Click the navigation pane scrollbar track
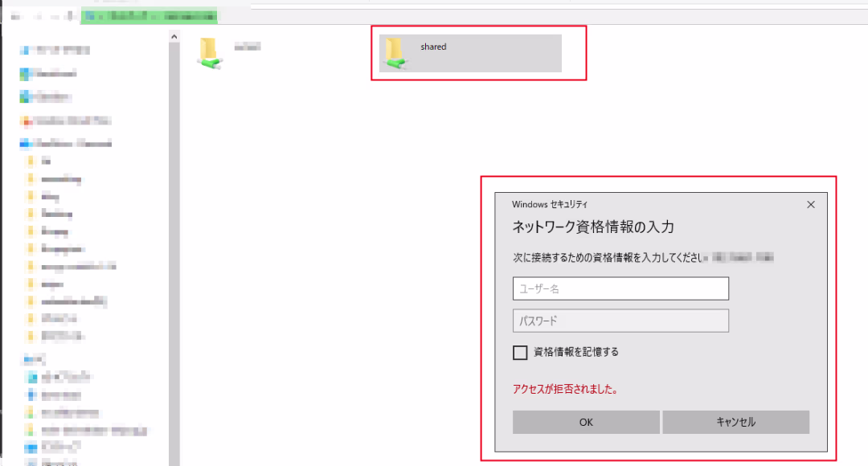Viewport: 868px width, 466px height. (174, 255)
